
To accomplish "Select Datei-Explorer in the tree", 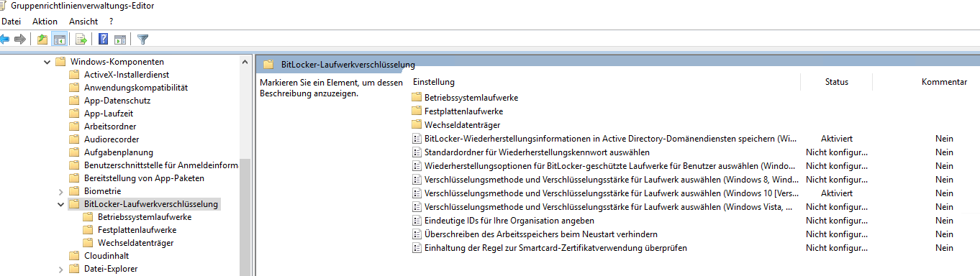I will point(111,269).
